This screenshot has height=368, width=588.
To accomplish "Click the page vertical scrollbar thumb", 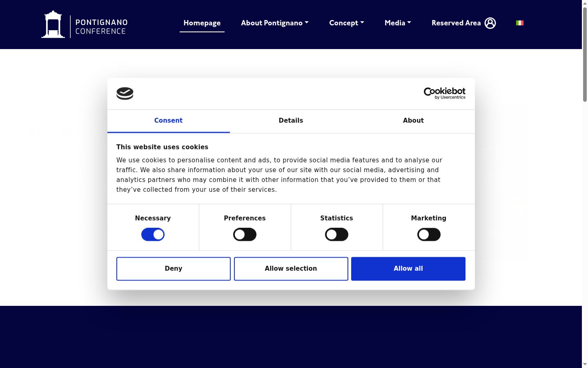I will 585,54.
